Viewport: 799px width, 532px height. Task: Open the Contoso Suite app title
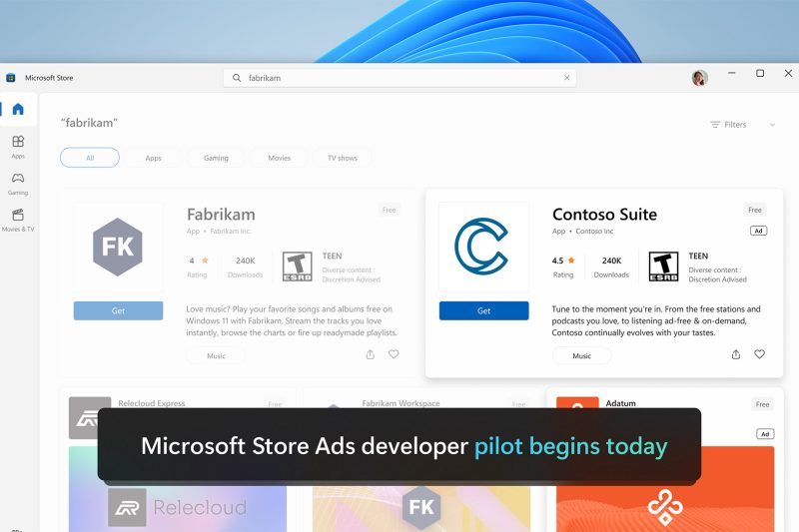coord(604,215)
